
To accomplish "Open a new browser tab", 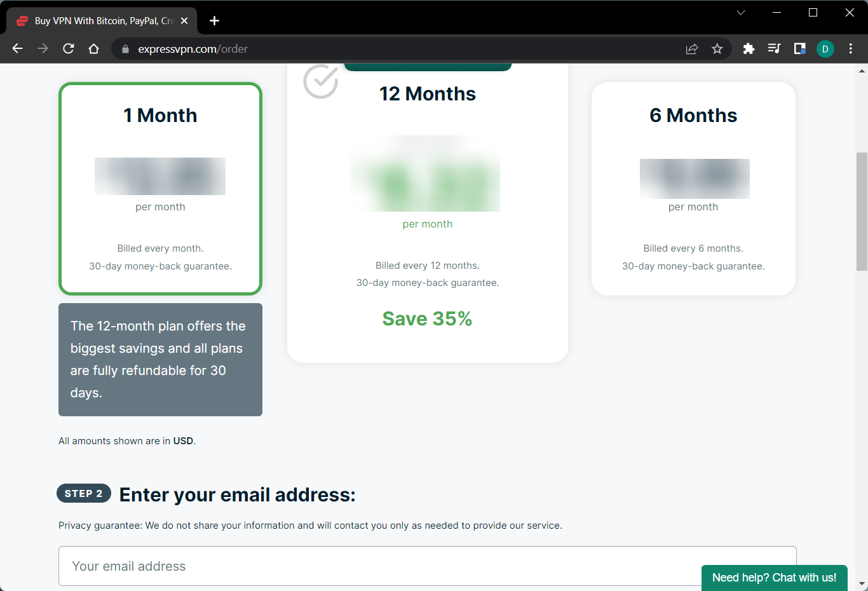I will 214,20.
